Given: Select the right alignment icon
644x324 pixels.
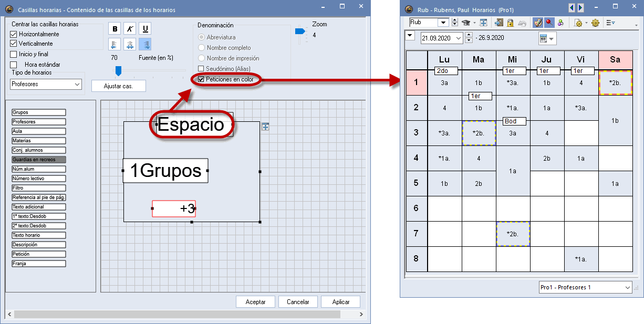Looking at the screenshot, I should [x=145, y=44].
